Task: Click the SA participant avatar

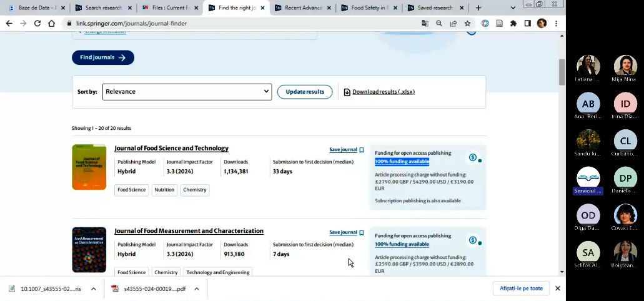Action: 588,252
